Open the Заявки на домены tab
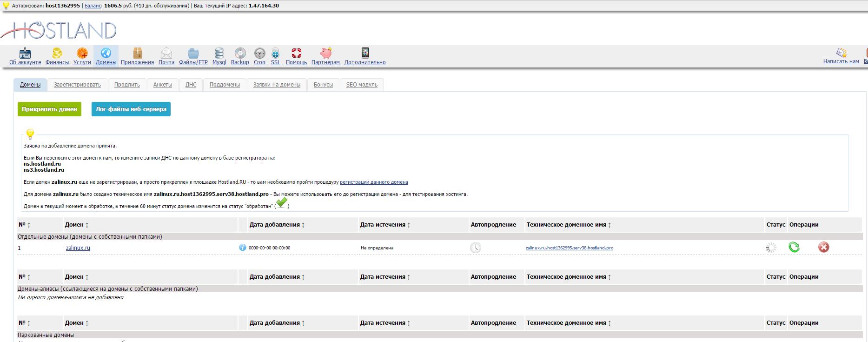The height and width of the screenshot is (342, 868). (277, 85)
